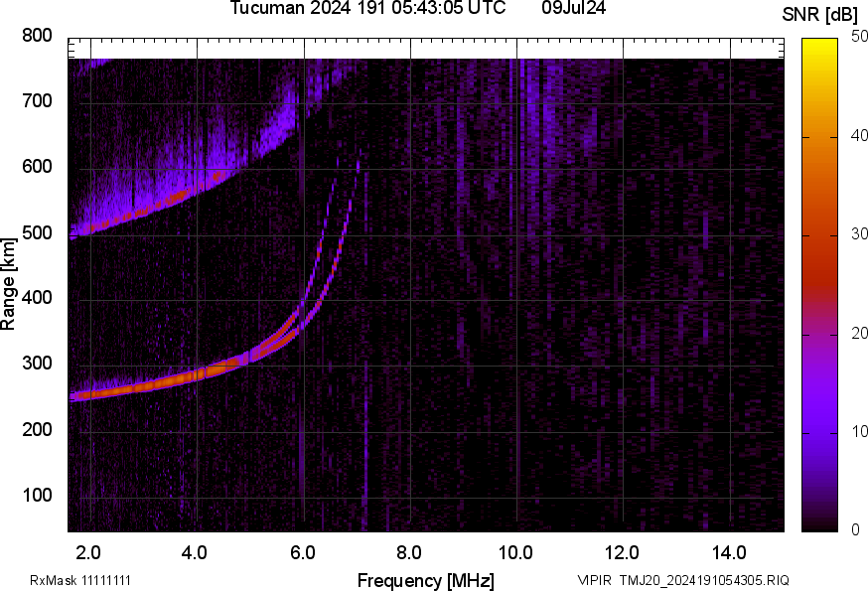Click the range axis value '200'
Viewport: 868px width, 591px height.
(37, 429)
